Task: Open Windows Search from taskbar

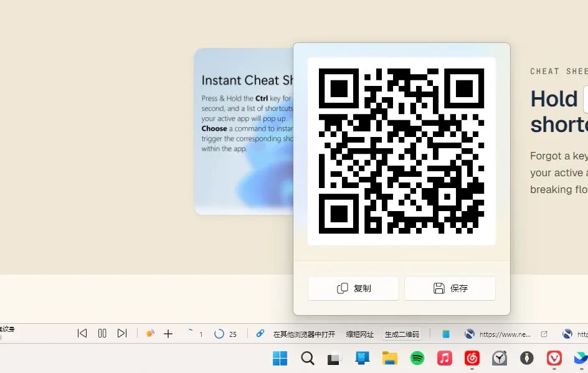Action: point(308,359)
